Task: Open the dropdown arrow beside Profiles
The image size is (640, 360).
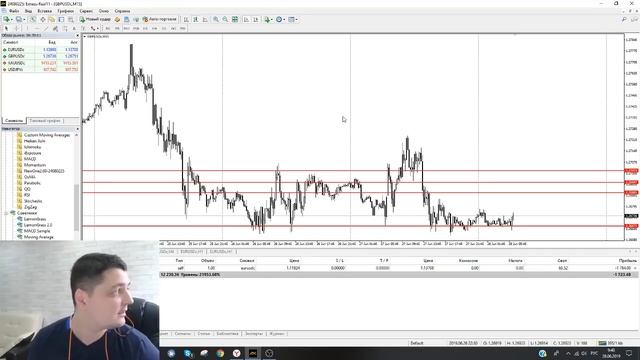Action: (24, 20)
